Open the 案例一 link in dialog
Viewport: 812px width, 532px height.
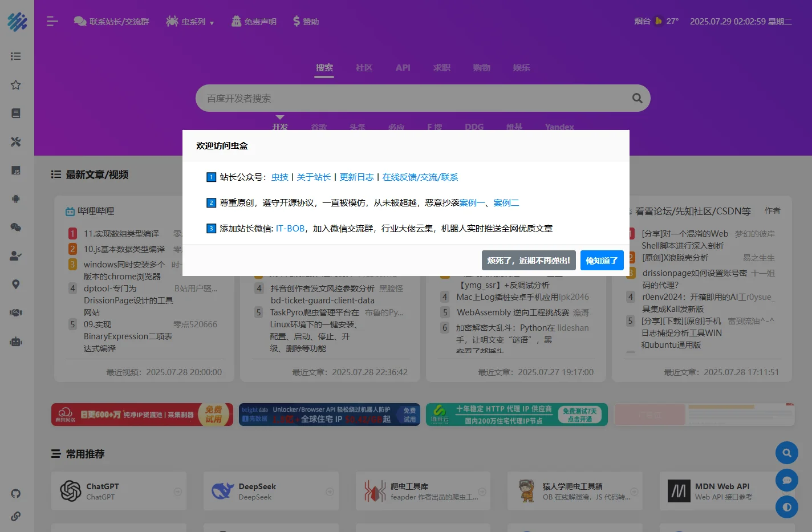pyautogui.click(x=472, y=203)
